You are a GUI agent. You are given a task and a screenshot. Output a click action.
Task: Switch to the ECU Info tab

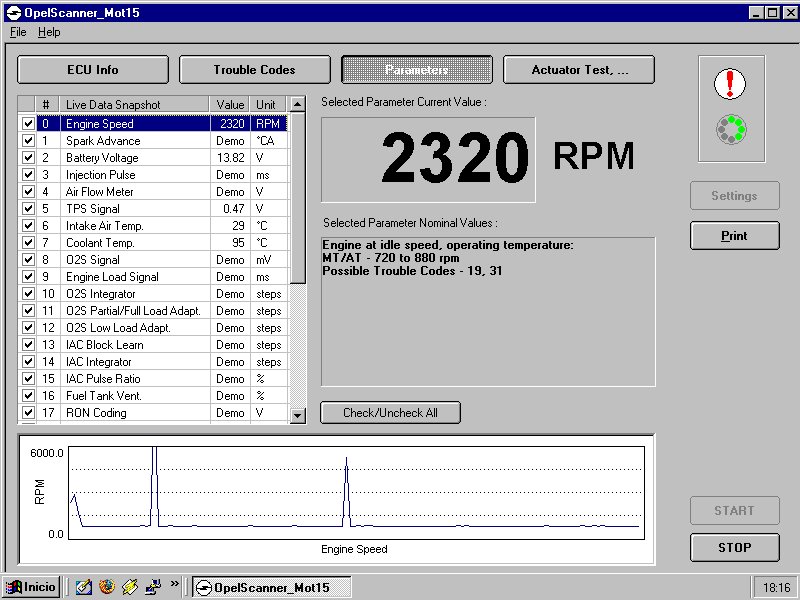point(93,69)
